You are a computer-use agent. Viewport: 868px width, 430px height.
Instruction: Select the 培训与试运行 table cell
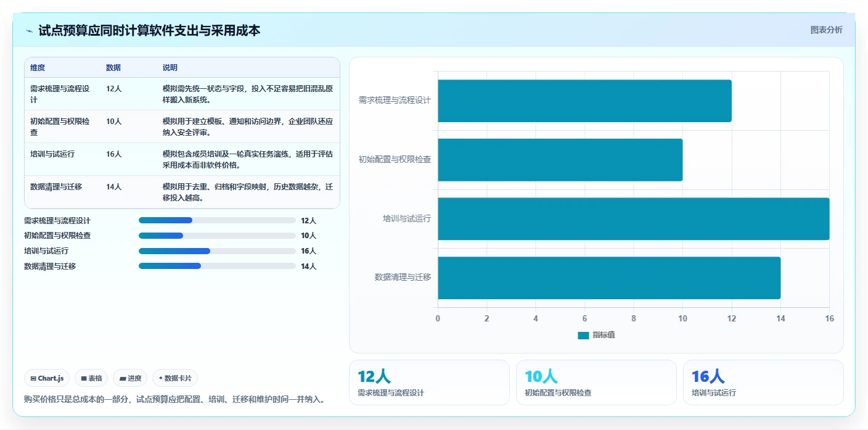62,159
